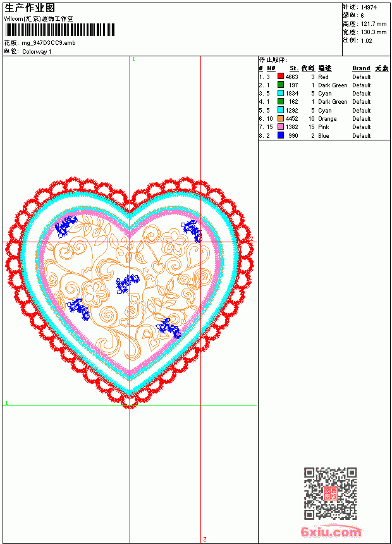Click the 6xiu.com logo
This screenshot has height=544, width=392.
click(x=331, y=531)
